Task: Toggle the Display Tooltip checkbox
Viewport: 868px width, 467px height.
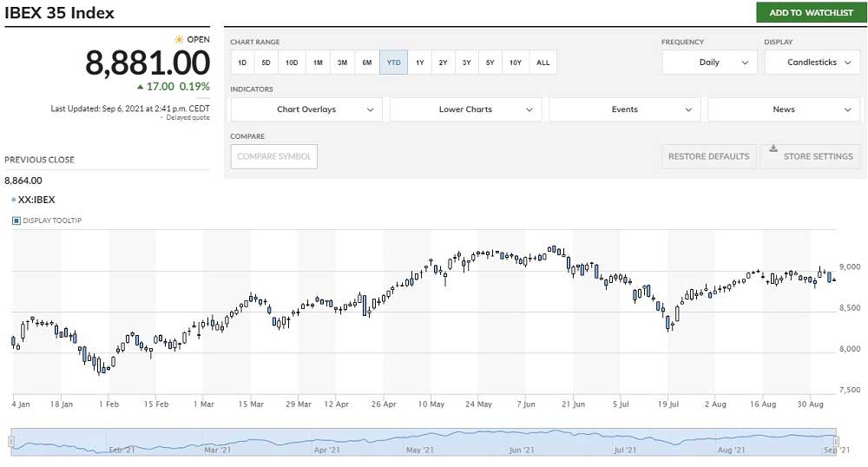Action: pyautogui.click(x=16, y=220)
